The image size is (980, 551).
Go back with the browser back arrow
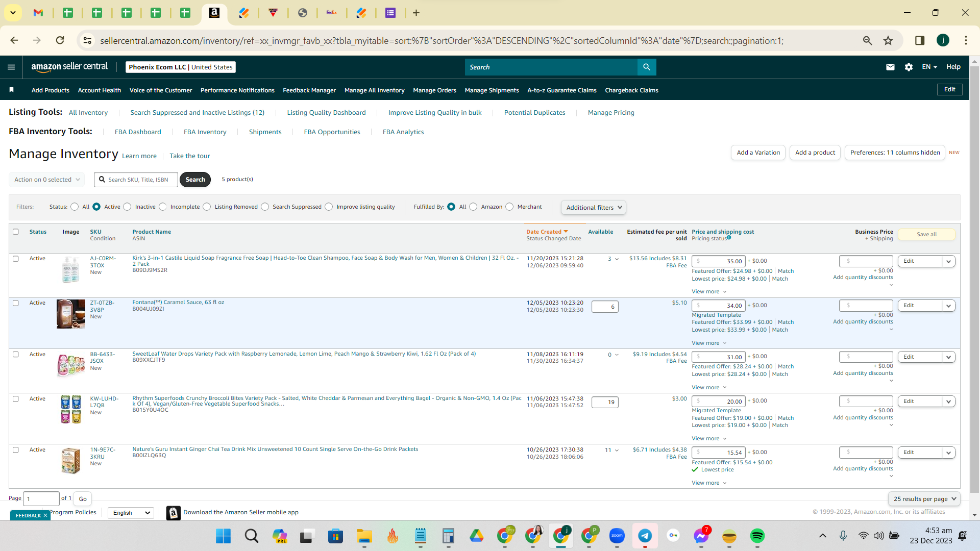pyautogui.click(x=14, y=40)
